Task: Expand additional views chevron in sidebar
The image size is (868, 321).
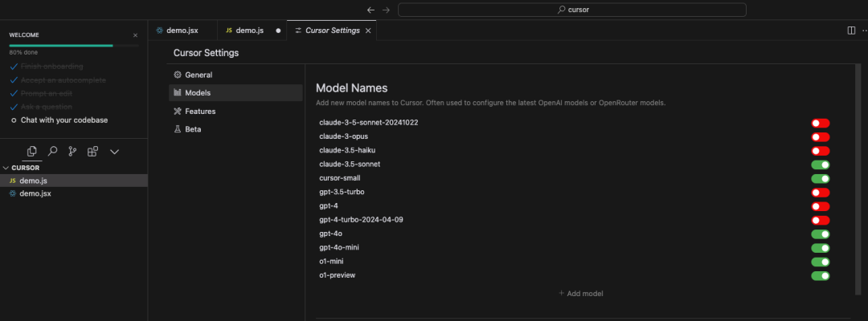Action: point(115,152)
